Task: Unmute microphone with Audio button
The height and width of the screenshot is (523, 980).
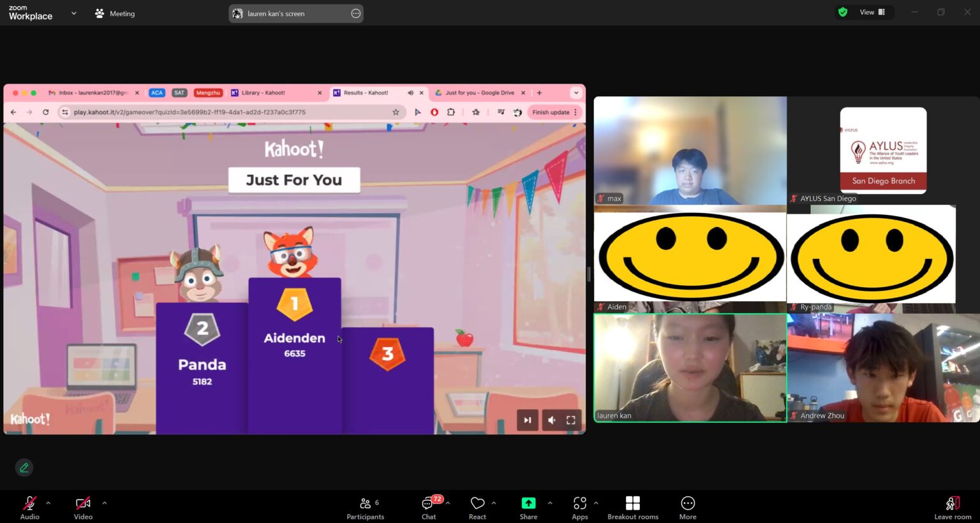Action: (29, 508)
